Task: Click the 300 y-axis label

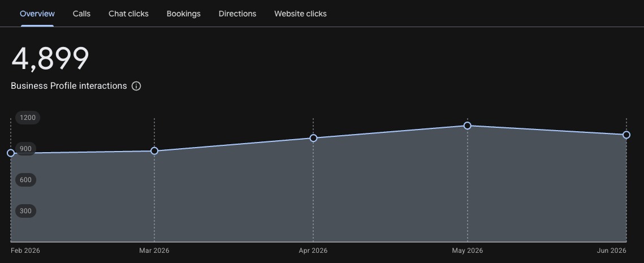Action: click(x=25, y=211)
